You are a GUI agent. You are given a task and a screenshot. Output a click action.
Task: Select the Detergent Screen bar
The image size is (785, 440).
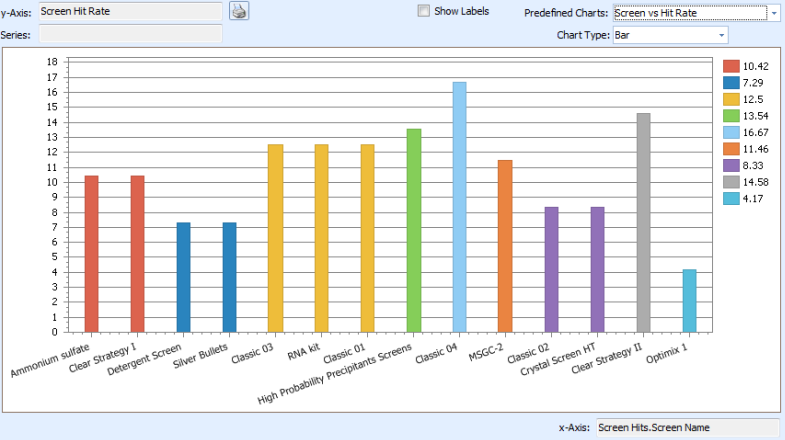(x=184, y=277)
